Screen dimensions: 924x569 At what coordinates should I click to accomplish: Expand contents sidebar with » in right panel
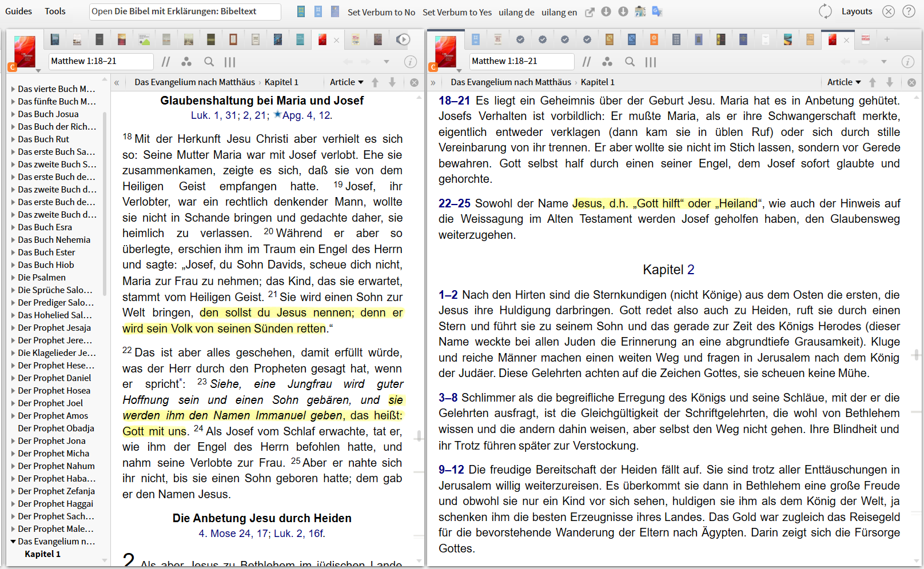click(433, 82)
